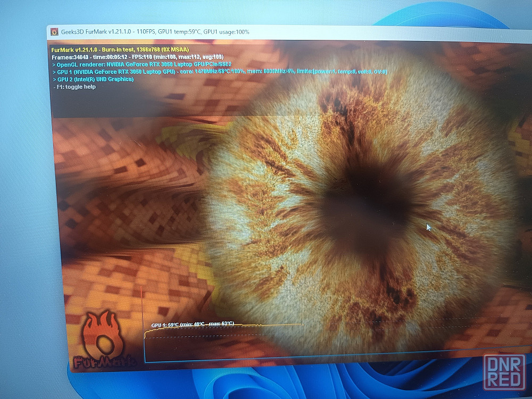Viewport: 532px width, 399px height.
Task: Click the FurMark flame logo icon
Action: tap(102, 333)
